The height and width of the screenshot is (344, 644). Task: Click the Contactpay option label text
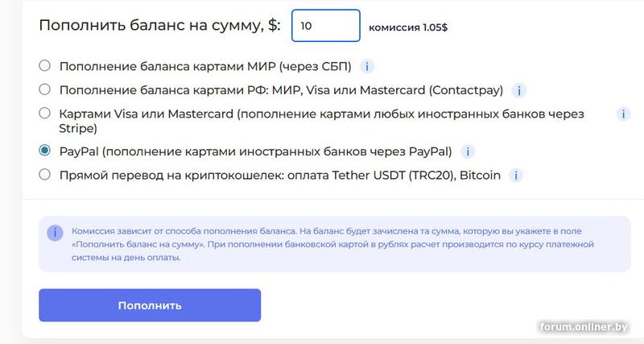click(282, 89)
